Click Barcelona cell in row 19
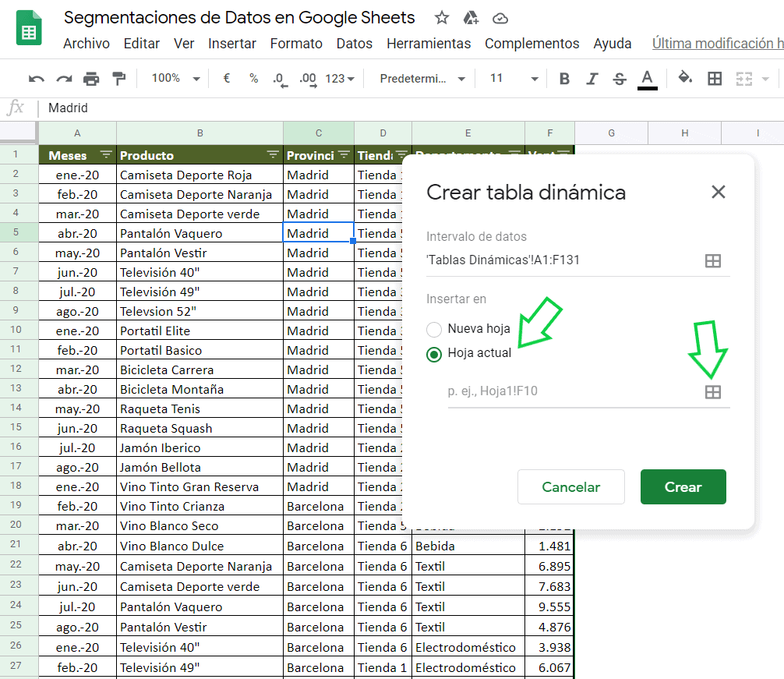784x679 pixels. pos(319,506)
